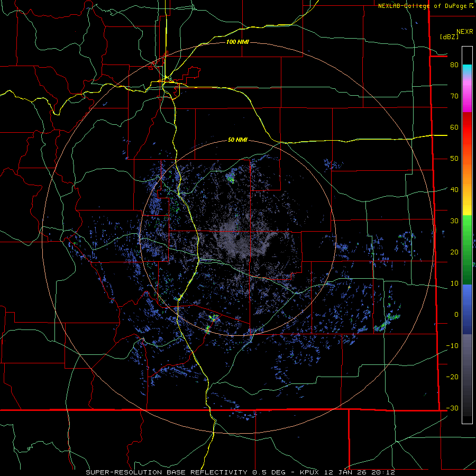Click the 50 value on dBZ scale
Screen dimensions: 476x476
point(454,159)
